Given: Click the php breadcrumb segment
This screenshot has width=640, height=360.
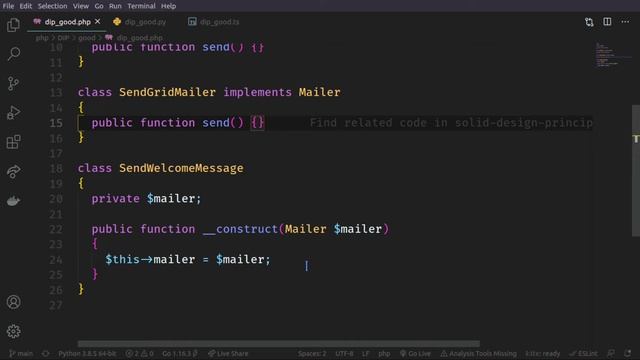Looking at the screenshot, I should tap(42, 38).
